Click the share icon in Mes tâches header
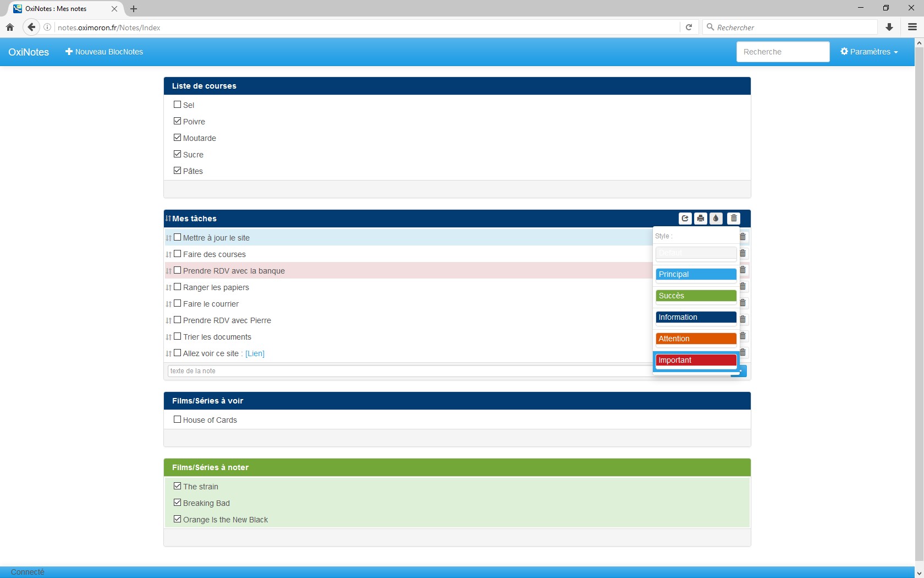Image resolution: width=924 pixels, height=578 pixels. click(x=685, y=219)
